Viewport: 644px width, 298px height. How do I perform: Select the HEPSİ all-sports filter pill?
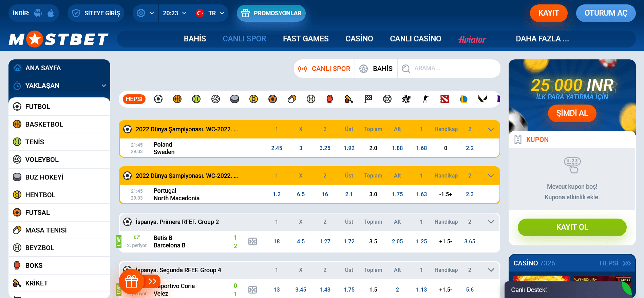pos(134,99)
